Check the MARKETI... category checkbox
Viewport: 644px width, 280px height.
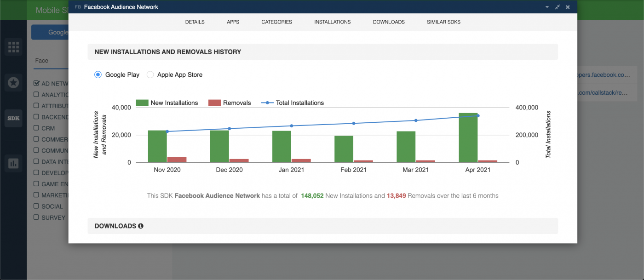36,195
